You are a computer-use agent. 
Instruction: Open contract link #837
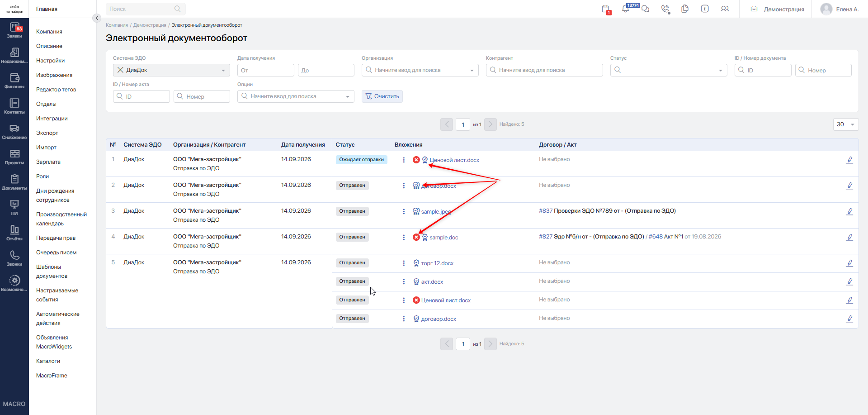pyautogui.click(x=546, y=211)
